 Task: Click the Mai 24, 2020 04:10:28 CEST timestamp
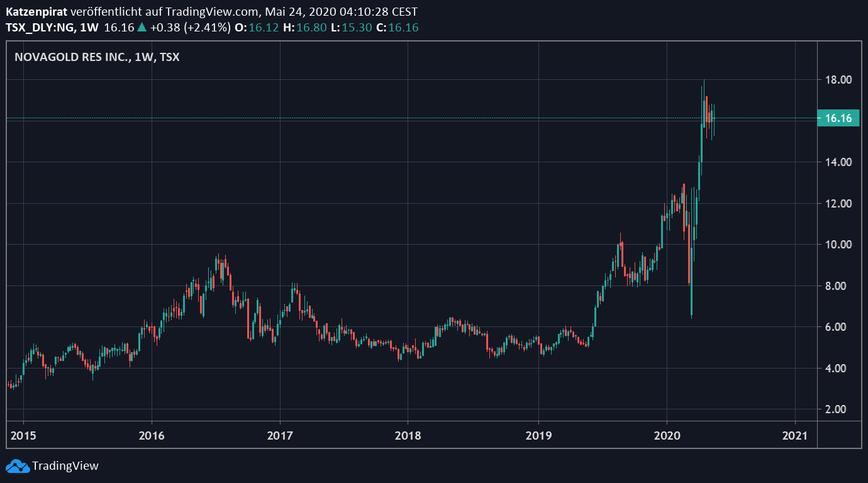[341, 12]
